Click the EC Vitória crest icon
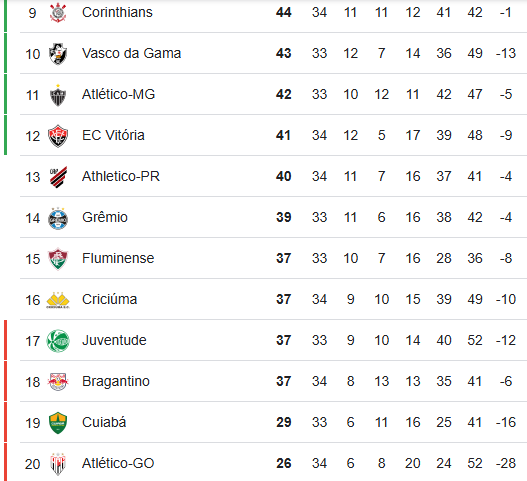This screenshot has width=527, height=481. (58, 136)
